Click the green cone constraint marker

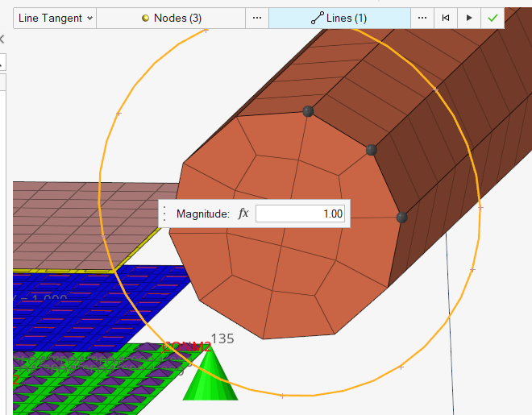[x=210, y=377]
